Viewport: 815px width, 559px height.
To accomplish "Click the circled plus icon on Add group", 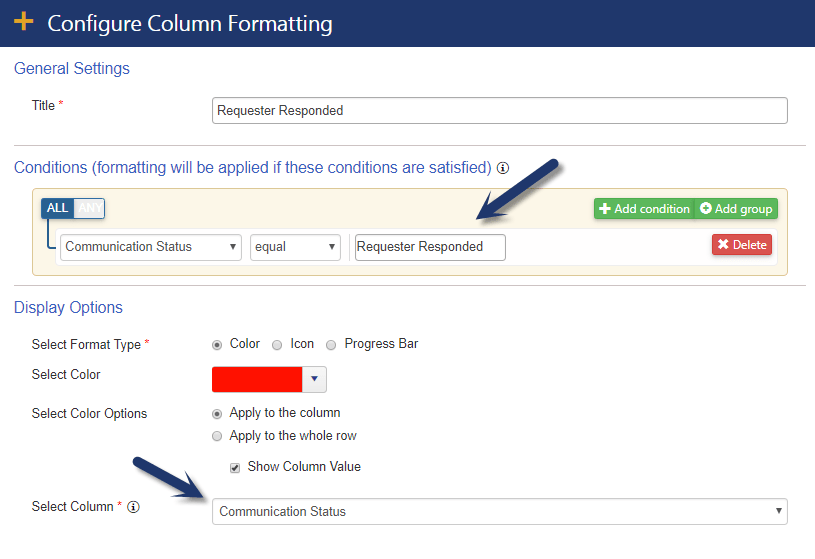I will pyautogui.click(x=705, y=208).
